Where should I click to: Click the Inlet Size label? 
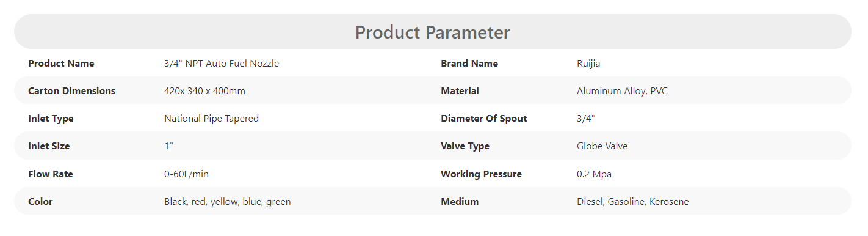[x=49, y=146]
